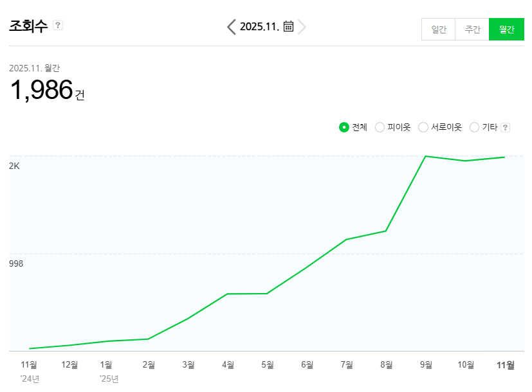Switch to the 월간 monthly tab
532x392 pixels.
coord(506,30)
